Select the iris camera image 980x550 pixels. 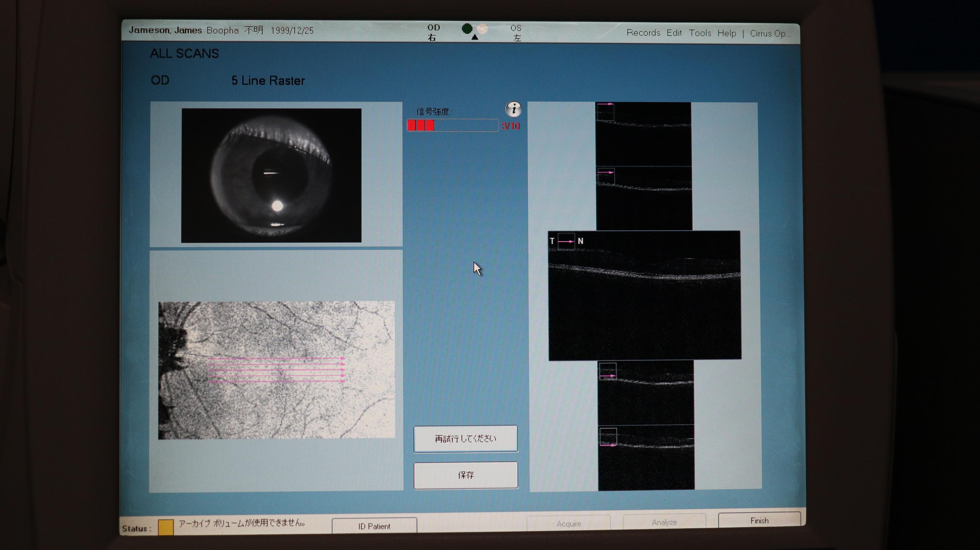tap(271, 175)
